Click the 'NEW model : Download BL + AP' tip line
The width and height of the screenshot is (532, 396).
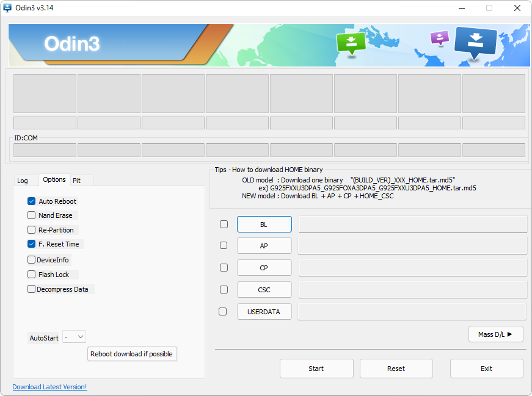click(x=318, y=196)
